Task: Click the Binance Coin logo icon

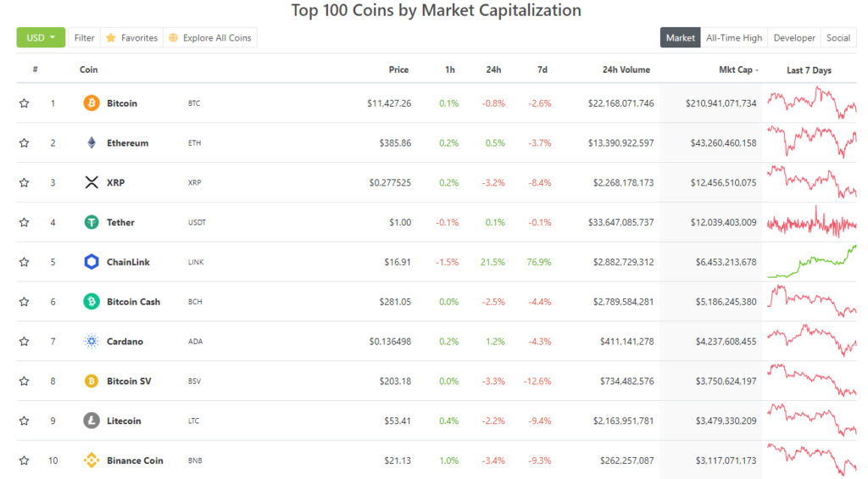Action: pos(92,460)
